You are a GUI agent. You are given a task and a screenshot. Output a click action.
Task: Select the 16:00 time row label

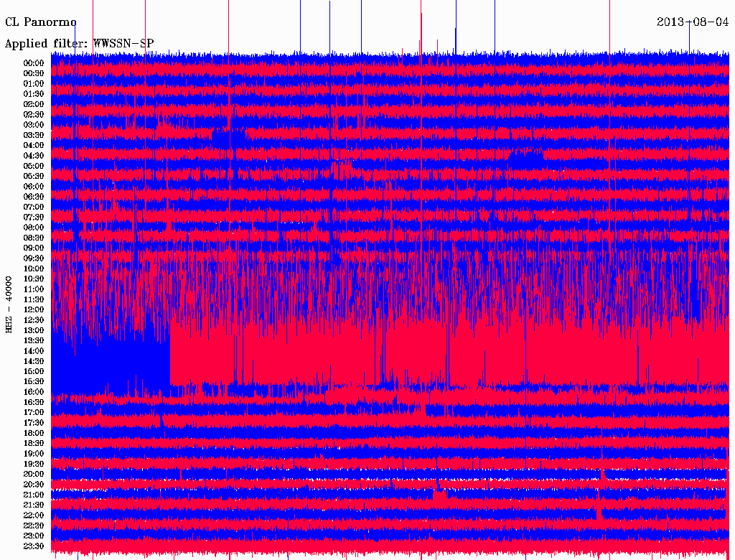(34, 392)
